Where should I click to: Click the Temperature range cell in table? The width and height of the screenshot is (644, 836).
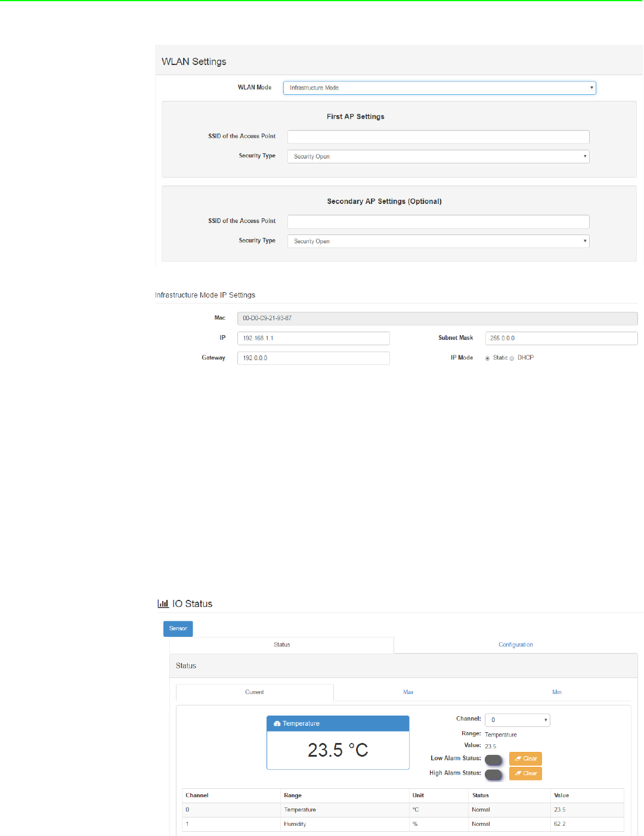300,810
